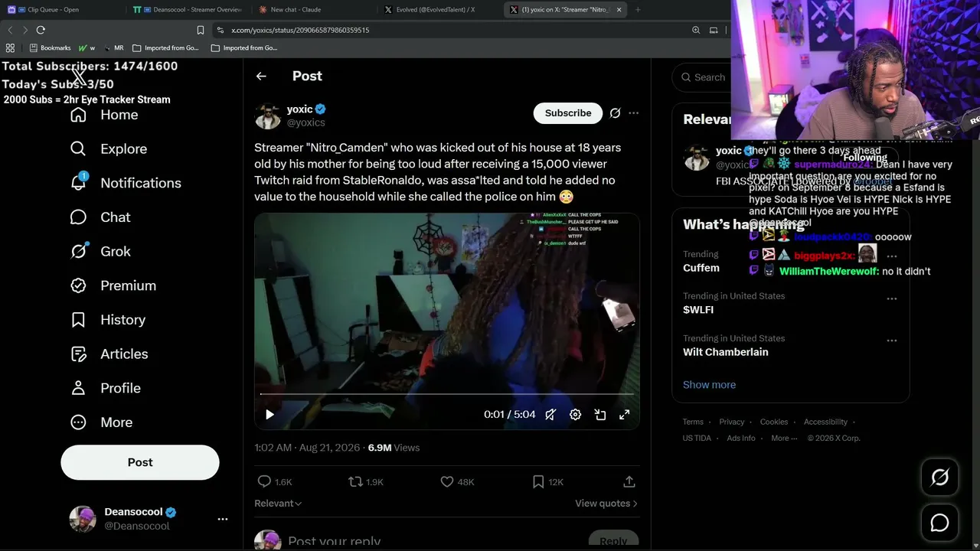
Task: Click the reply icon with 1.6K
Action: tap(275, 481)
